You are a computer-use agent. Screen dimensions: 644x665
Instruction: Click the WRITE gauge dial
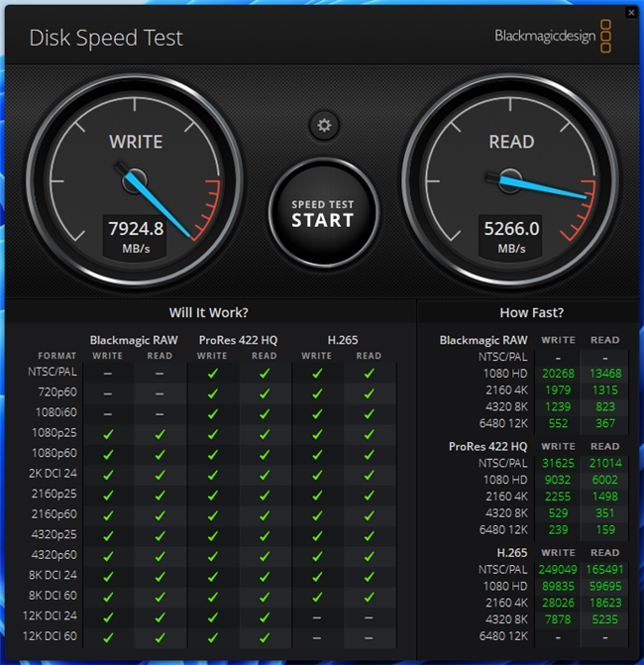point(135,181)
